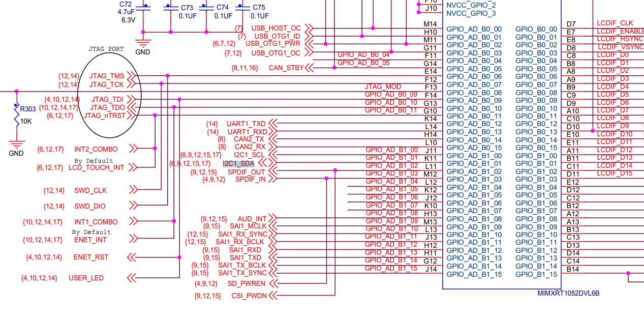Click the off-page connector arrow beside USER_LED
Image resolution: width=644 pixels, height=319 pixels.
(132, 278)
